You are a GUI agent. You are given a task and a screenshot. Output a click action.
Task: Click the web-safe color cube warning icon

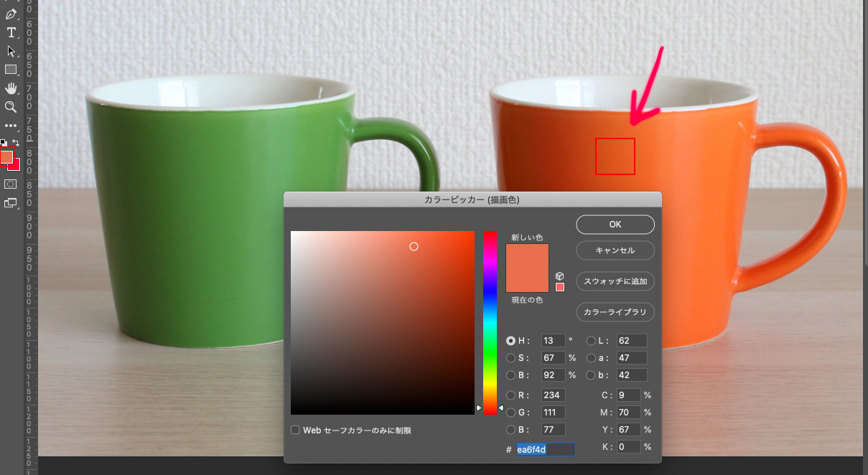560,276
